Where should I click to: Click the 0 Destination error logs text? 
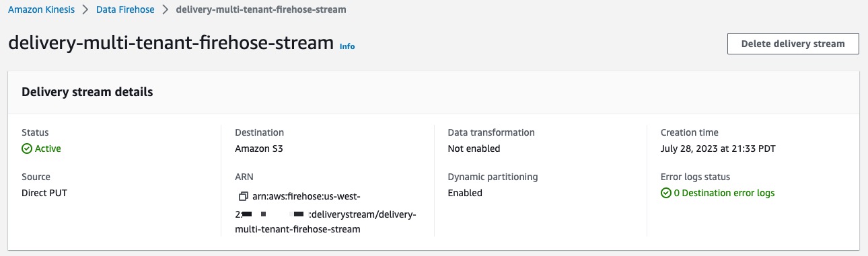coord(724,193)
